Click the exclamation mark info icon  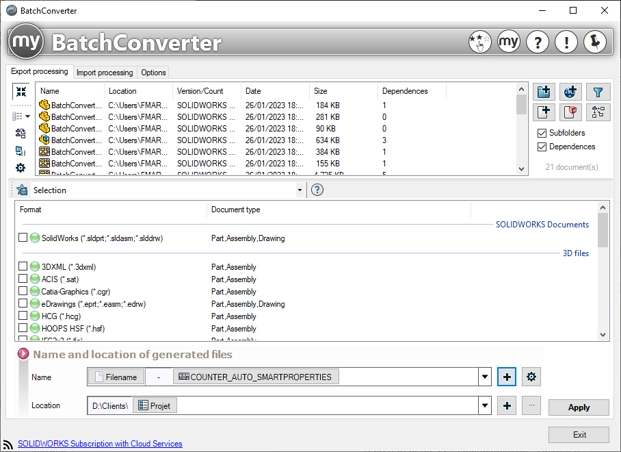tap(566, 42)
